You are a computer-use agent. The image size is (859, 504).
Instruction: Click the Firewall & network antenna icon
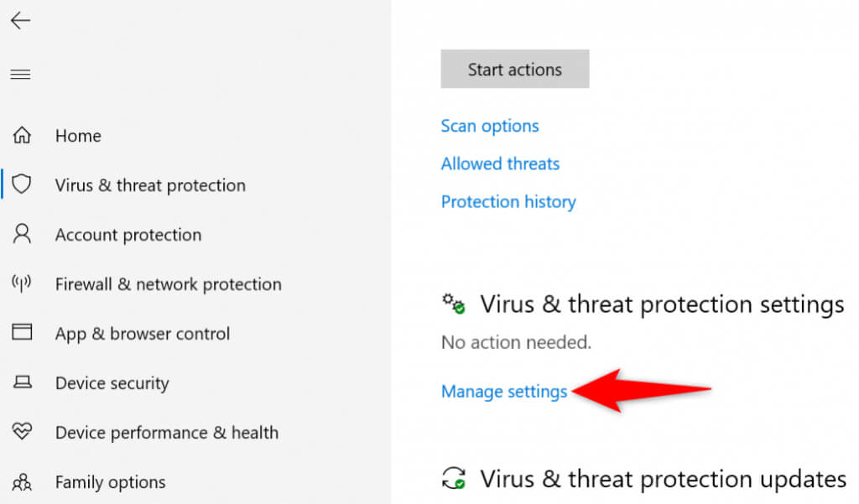[x=22, y=283]
